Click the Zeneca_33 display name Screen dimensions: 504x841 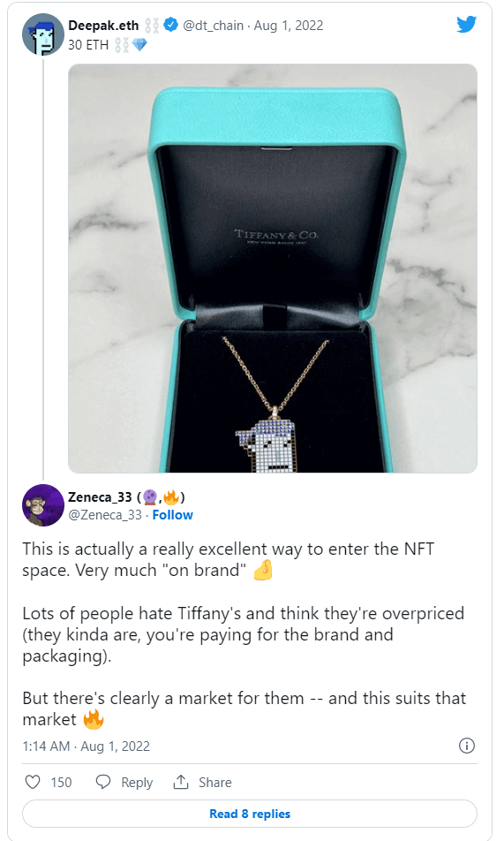click(100, 497)
